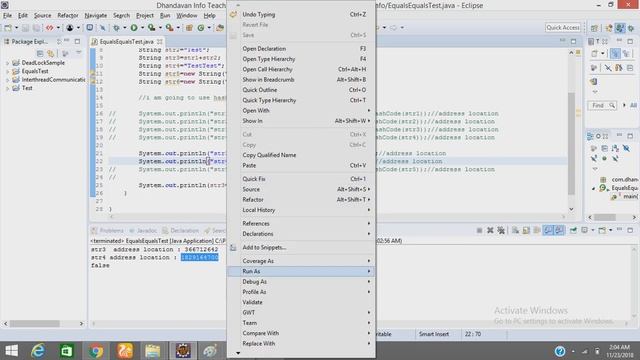Click inside the Quick Access field
The height and width of the screenshot is (360, 640).
(x=563, y=27)
